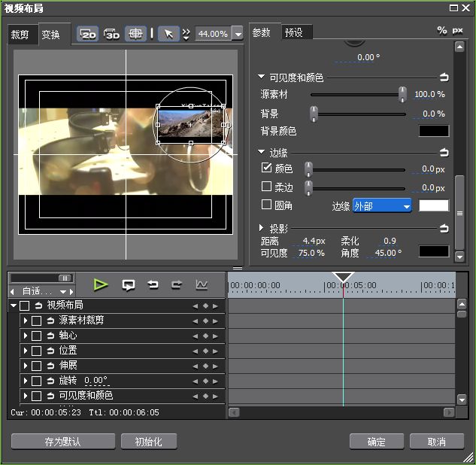Enable the 柔边 checkbox
This screenshot has height=465, width=476.
[x=266, y=187]
